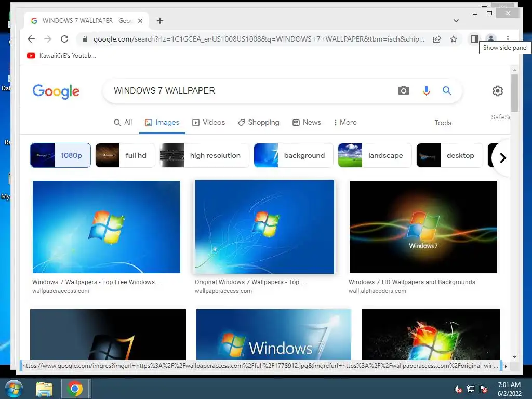Expand the More search options menu
The height and width of the screenshot is (399, 532).
point(345,123)
